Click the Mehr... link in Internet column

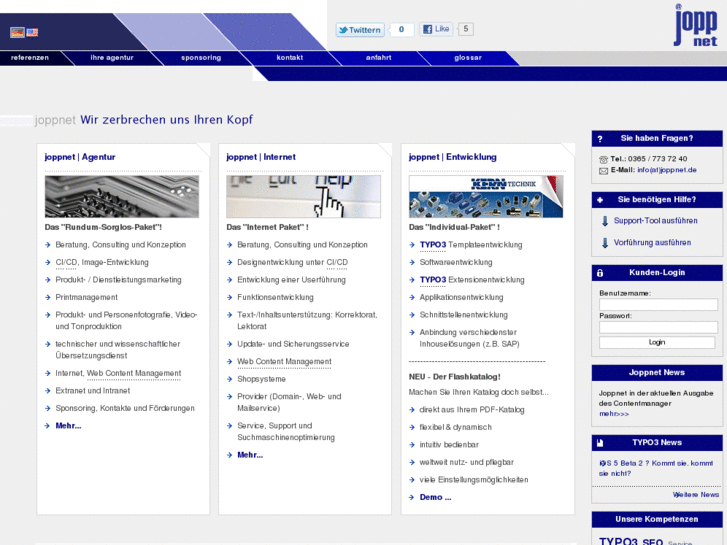[x=250, y=455]
